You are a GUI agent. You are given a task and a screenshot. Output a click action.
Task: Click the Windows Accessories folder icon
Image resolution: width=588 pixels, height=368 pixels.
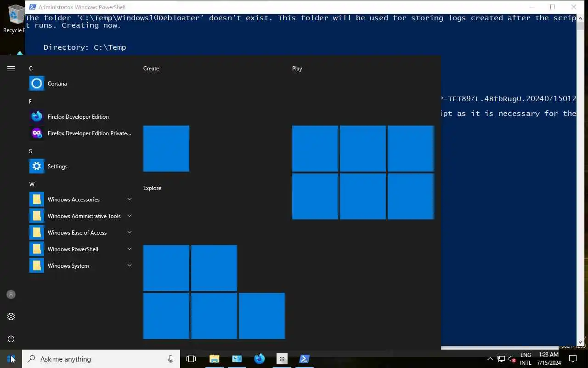coord(37,199)
